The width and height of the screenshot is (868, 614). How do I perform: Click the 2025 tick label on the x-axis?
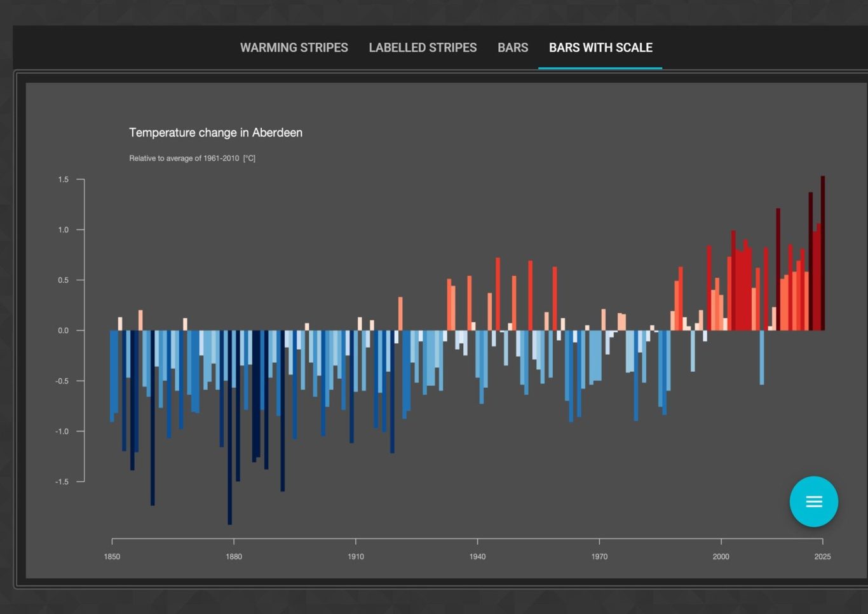822,557
